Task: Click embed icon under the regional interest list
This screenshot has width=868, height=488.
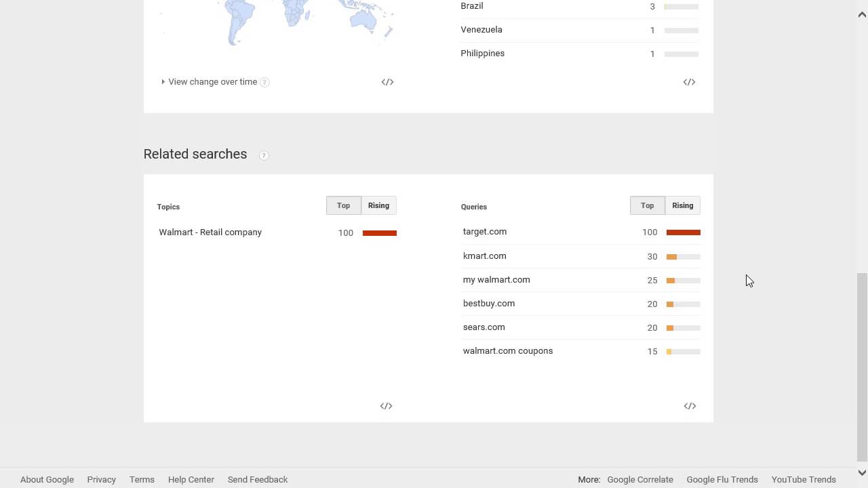Action: point(689,82)
